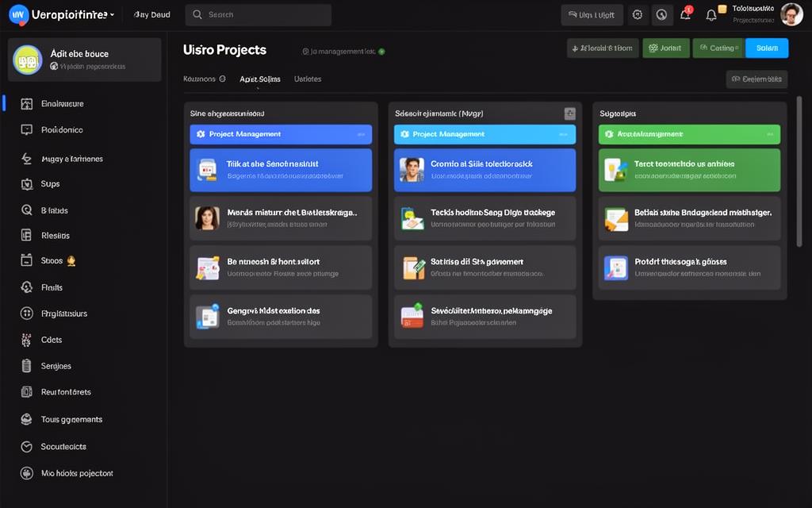Viewport: 812px width, 508px height.
Task: Click the plus icon on the middle column header
Action: coord(569,114)
